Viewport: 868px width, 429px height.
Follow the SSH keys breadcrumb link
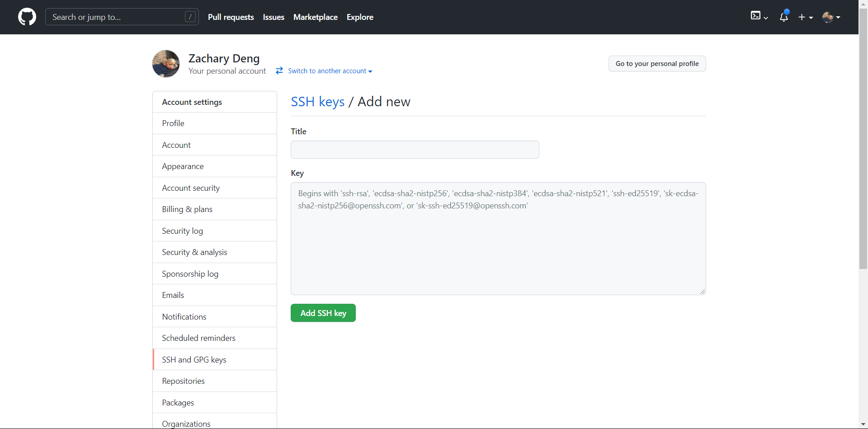[x=317, y=102]
